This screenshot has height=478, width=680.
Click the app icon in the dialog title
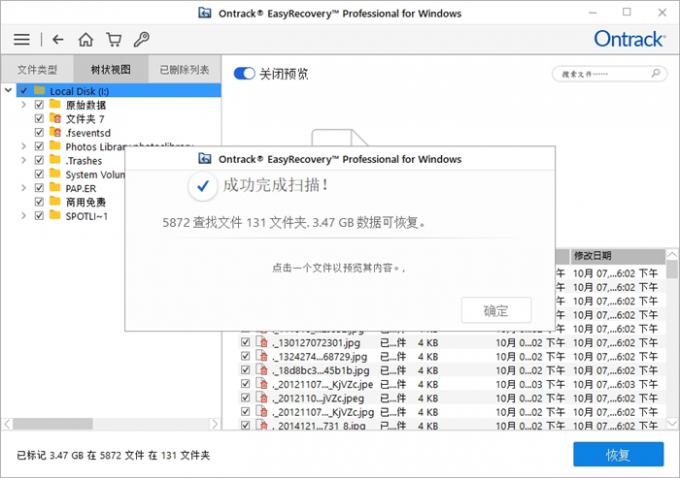(x=205, y=159)
